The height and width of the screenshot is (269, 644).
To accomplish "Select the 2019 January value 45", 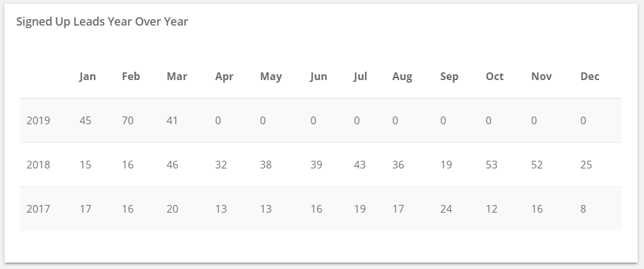I will pos(86,120).
